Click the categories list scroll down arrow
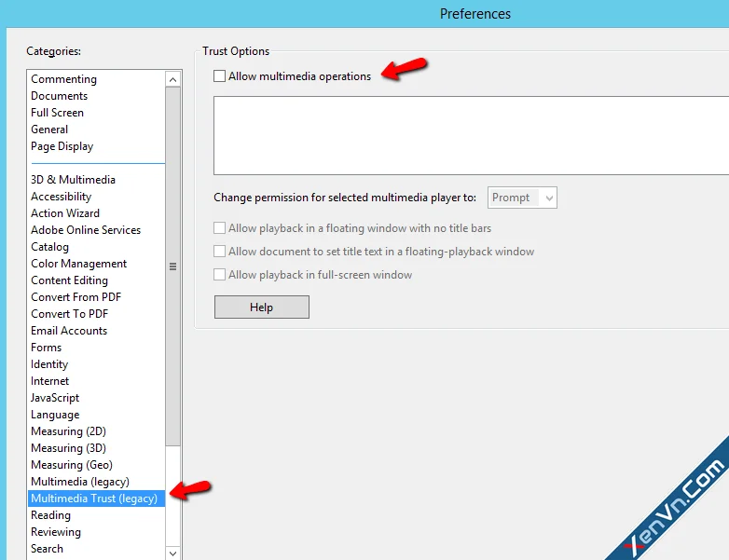Image resolution: width=729 pixels, height=560 pixels. click(x=173, y=553)
